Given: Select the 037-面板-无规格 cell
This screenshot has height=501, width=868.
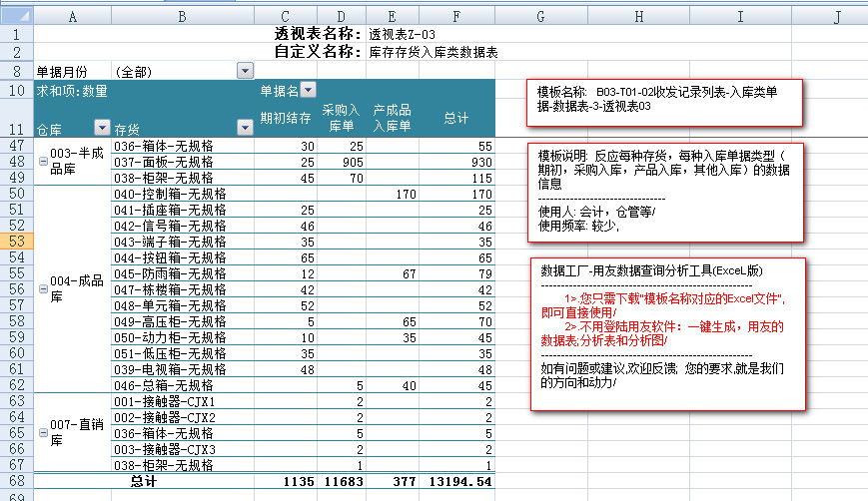Looking at the screenshot, I should pos(183,161).
